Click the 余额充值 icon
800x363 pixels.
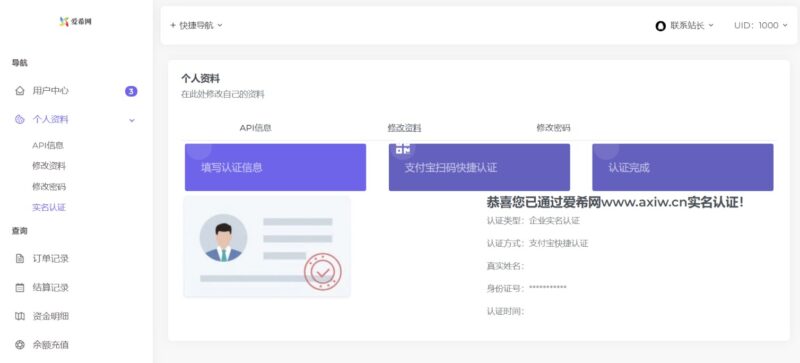19,345
